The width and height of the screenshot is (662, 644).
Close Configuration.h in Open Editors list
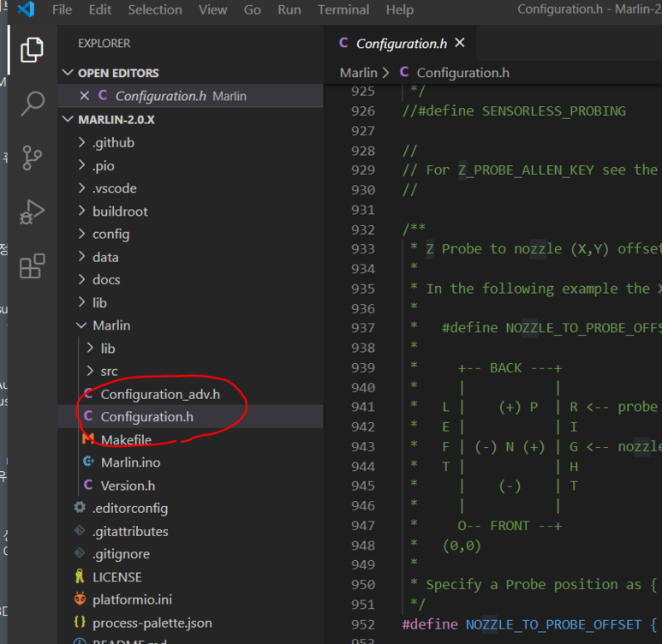pos(84,96)
